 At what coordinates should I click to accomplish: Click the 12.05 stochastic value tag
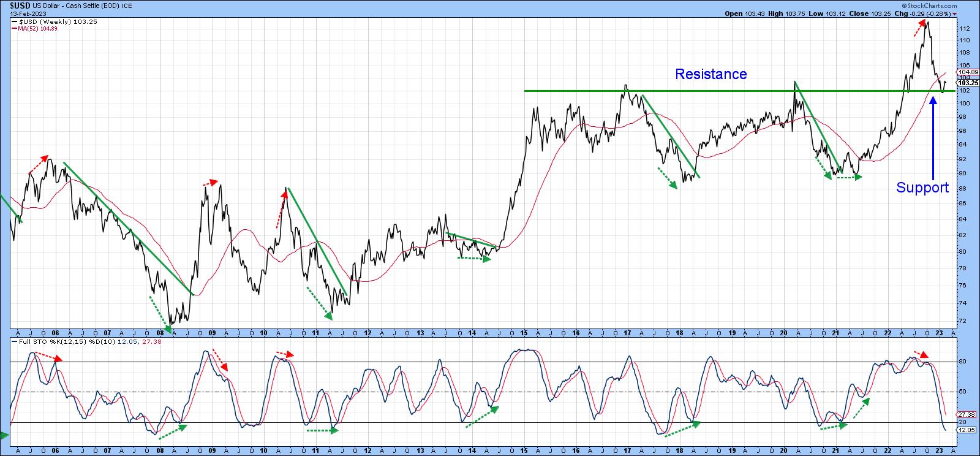coord(968,430)
